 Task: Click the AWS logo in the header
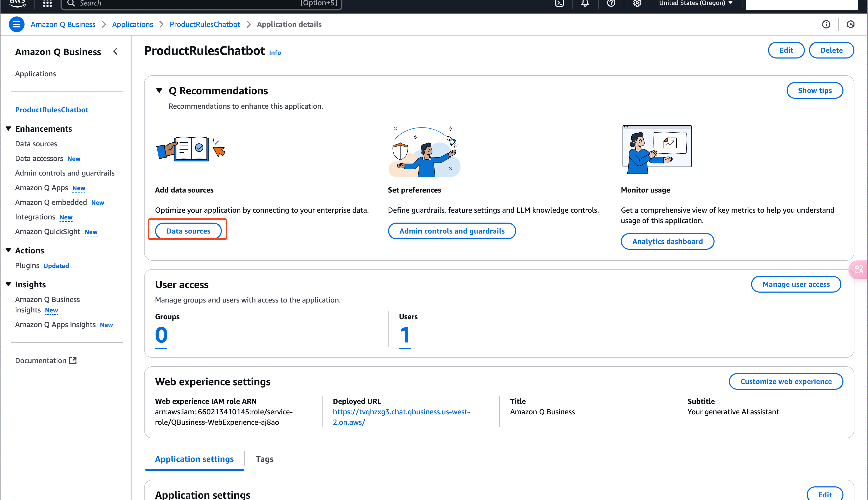pos(17,3)
